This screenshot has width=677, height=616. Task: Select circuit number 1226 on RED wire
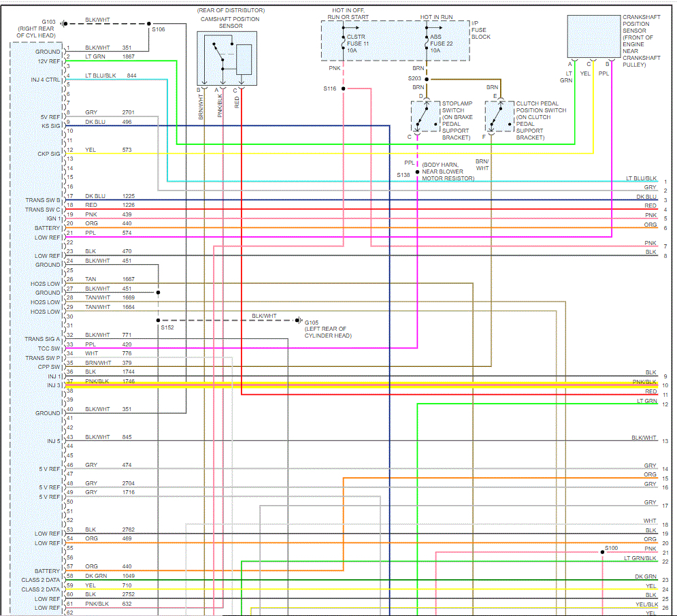(128, 205)
